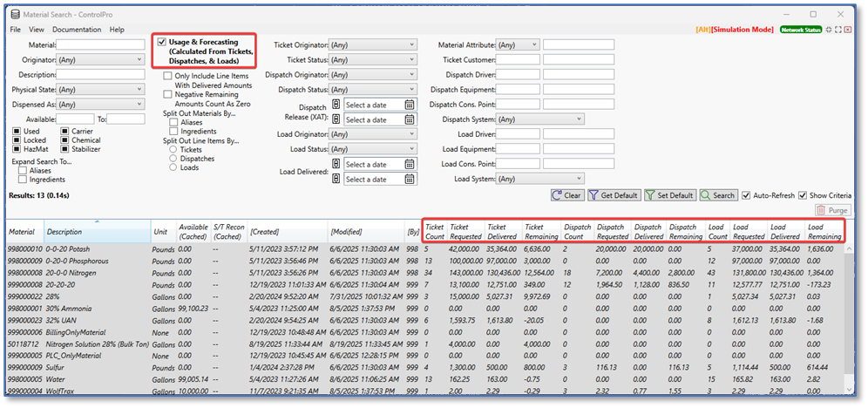Click the Material text input field
The width and height of the screenshot is (868, 408).
point(100,44)
